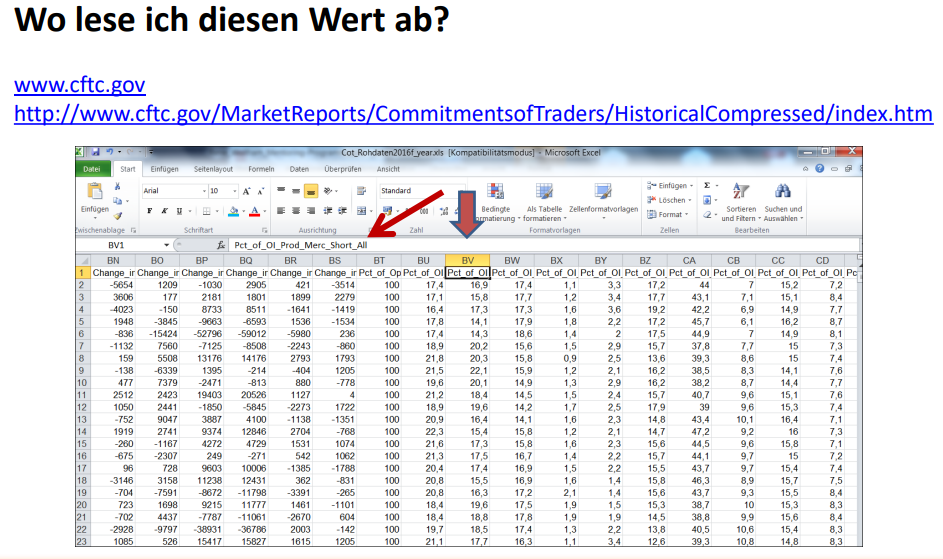Switch to the Formeln ribbon tab

coord(262,169)
